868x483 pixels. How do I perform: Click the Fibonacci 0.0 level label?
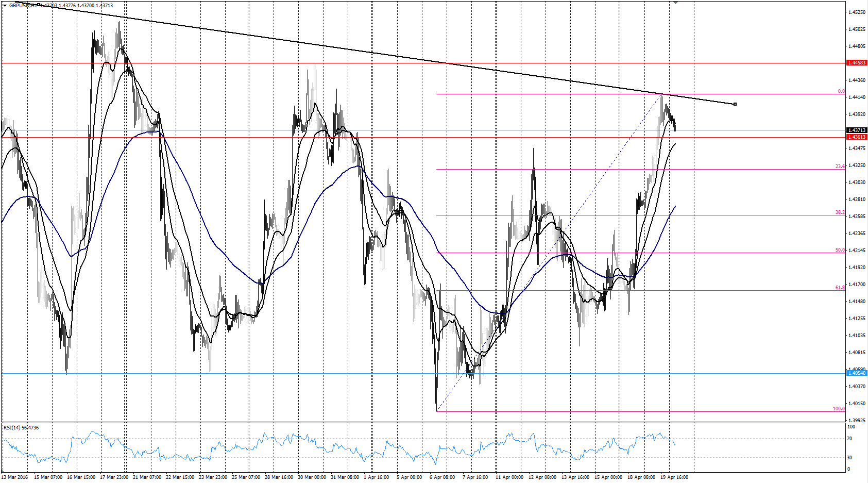(841, 91)
